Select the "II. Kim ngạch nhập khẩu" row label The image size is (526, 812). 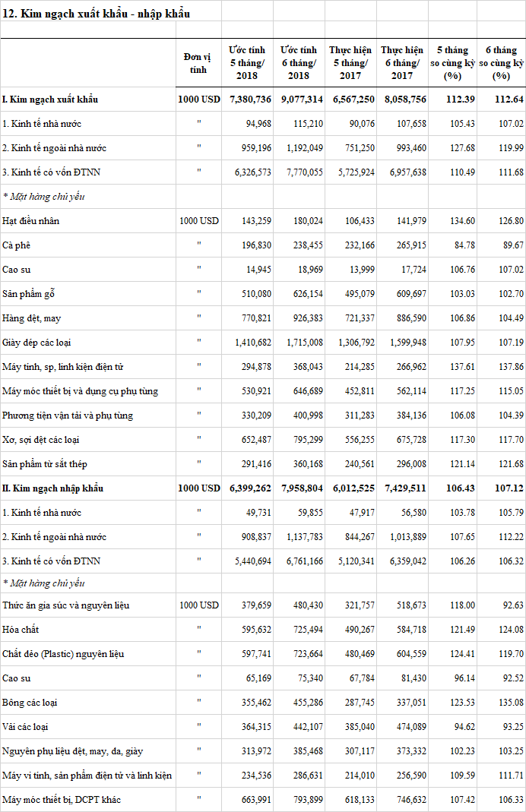52,488
